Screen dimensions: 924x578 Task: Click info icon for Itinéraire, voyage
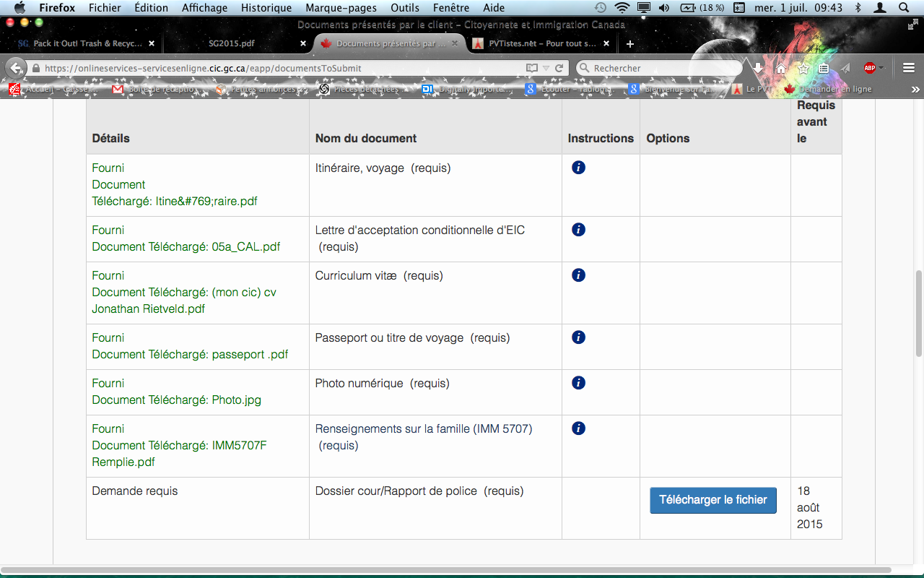578,168
